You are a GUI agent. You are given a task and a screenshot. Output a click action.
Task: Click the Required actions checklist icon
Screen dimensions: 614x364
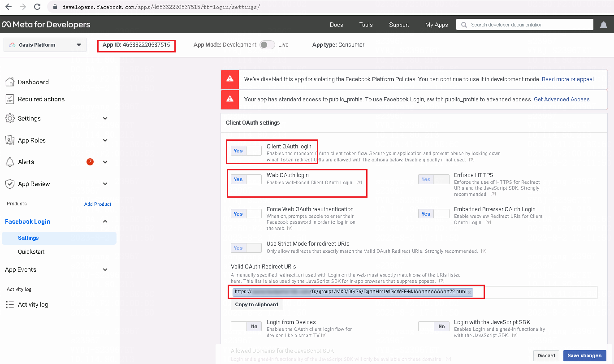click(x=9, y=99)
